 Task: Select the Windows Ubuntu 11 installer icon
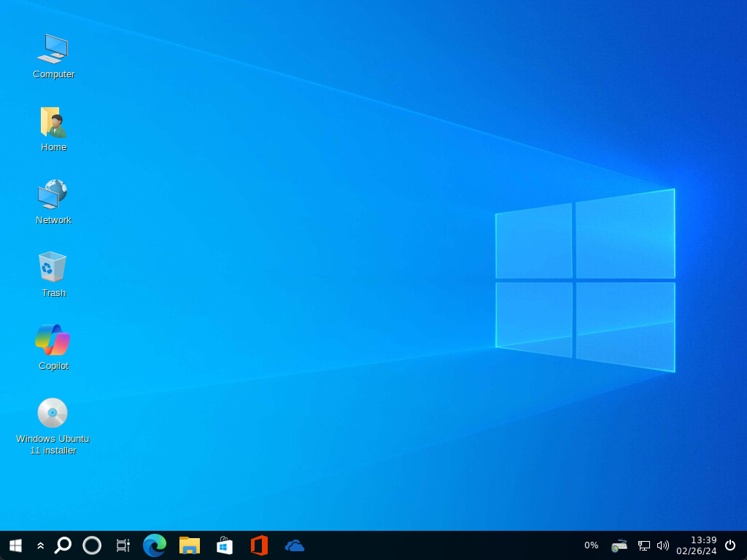53,413
